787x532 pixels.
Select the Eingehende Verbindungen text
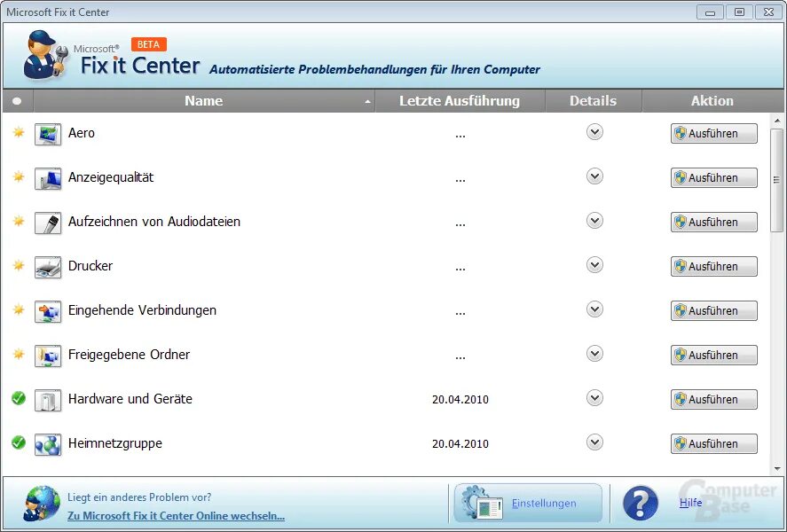click(142, 310)
